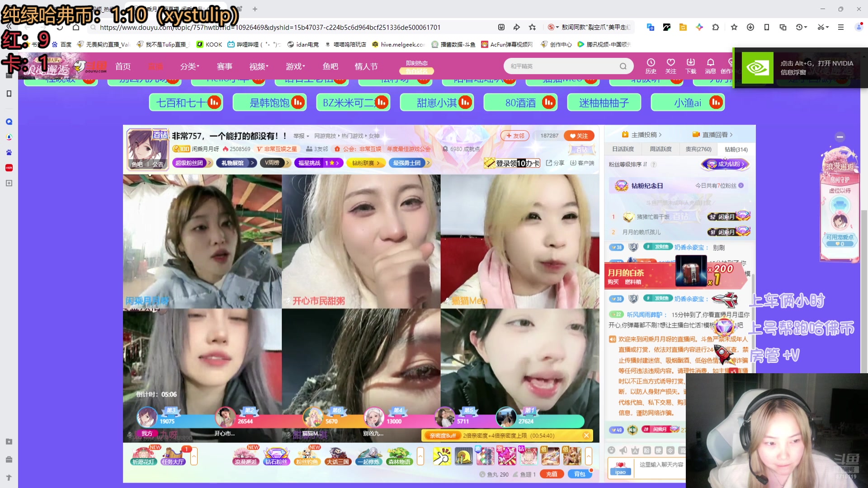The height and width of the screenshot is (488, 868).
Task: Open the scissors screenshot tool dropdown
Action: (823, 27)
